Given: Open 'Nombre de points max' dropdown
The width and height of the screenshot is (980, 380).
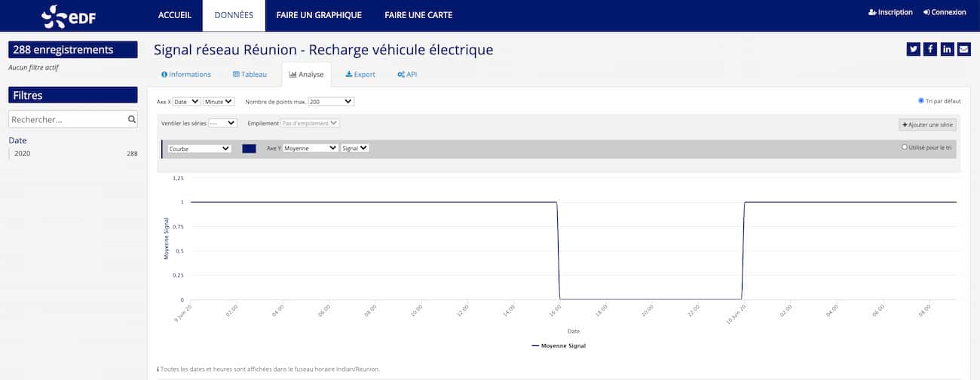Looking at the screenshot, I should [331, 101].
